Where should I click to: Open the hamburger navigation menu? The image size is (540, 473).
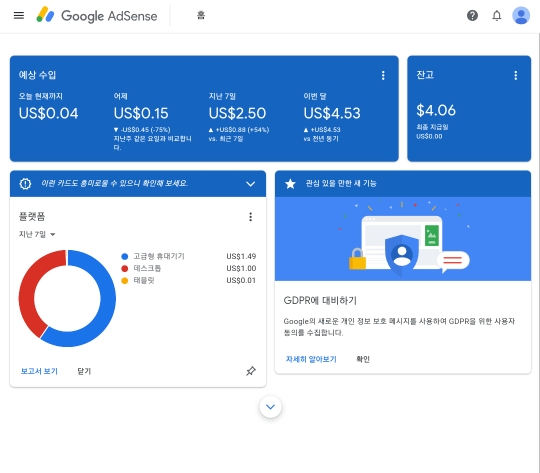(x=19, y=16)
